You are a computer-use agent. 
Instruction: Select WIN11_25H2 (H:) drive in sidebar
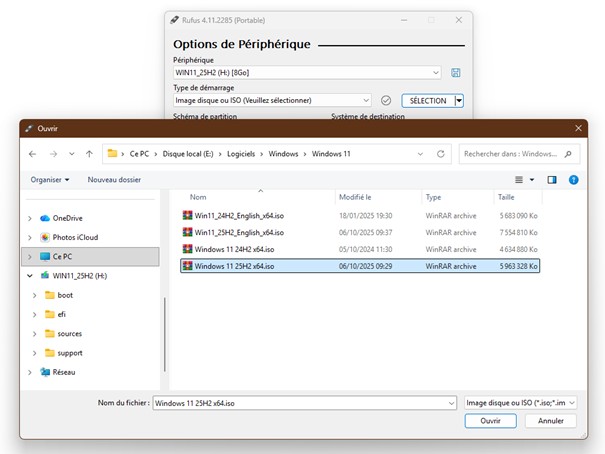[x=79, y=276]
